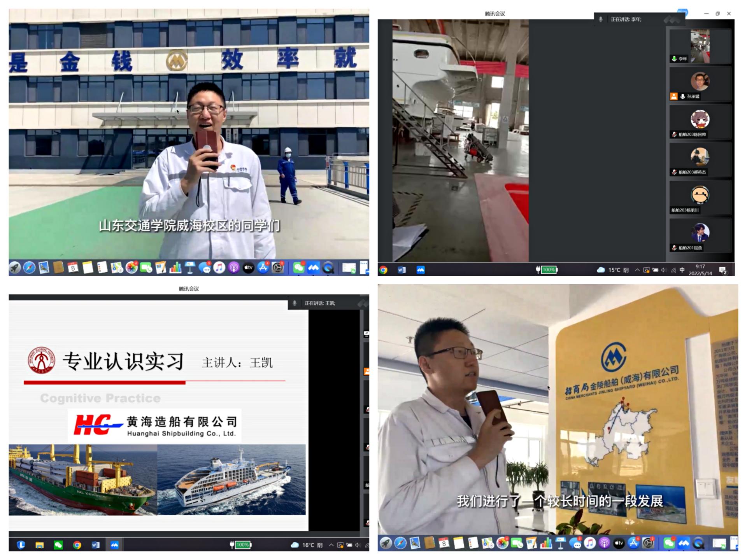Open WeChat in the bottom-left taskbar

58,545
